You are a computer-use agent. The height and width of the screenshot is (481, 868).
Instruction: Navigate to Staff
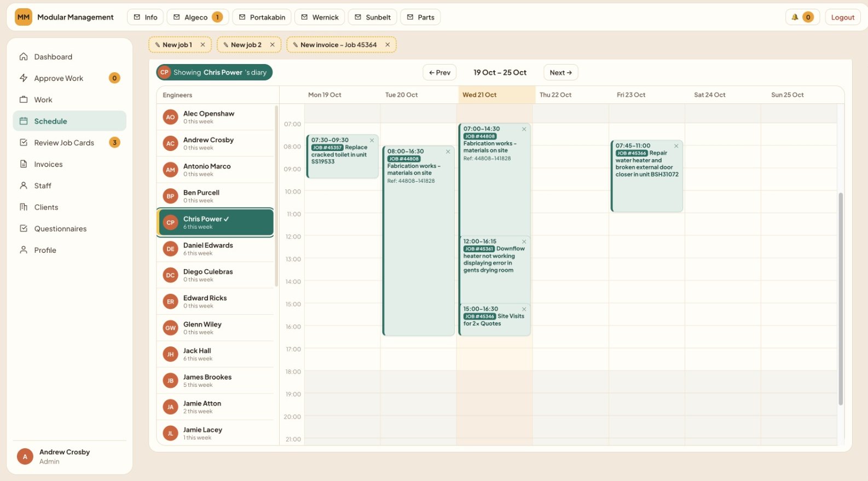pyautogui.click(x=70, y=186)
